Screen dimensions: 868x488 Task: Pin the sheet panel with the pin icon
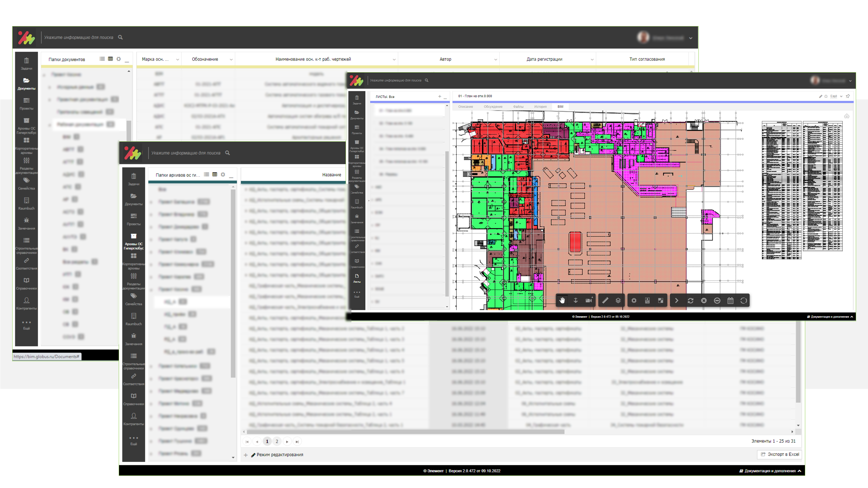[x=848, y=96]
